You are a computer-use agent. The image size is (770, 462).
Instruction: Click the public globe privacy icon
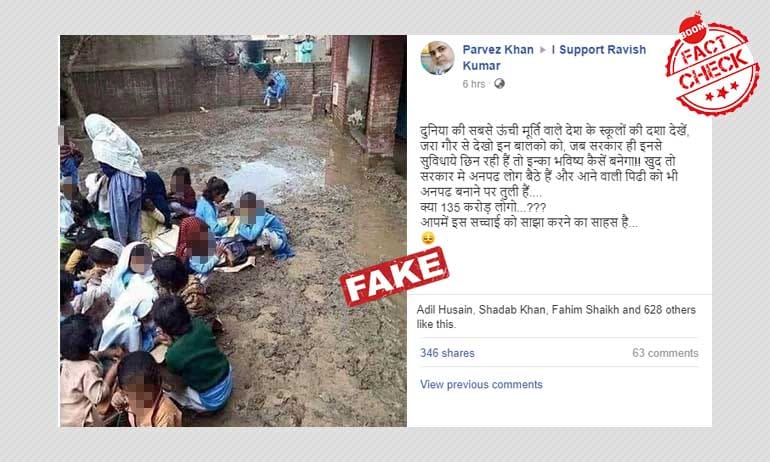pyautogui.click(x=499, y=83)
